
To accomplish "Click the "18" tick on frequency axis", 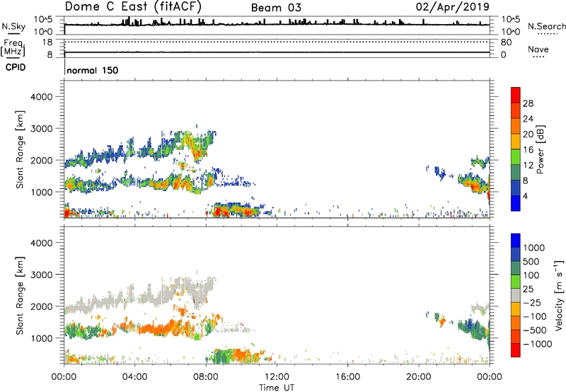I will click(x=47, y=42).
